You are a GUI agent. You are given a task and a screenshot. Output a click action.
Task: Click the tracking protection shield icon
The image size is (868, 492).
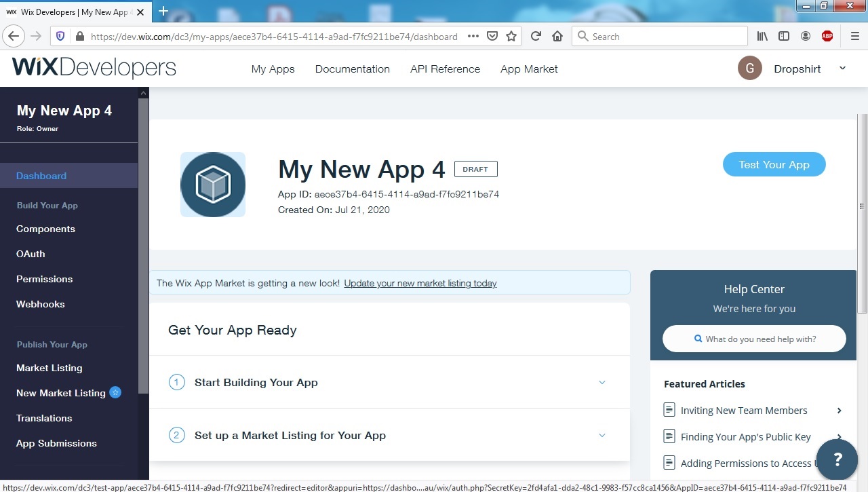(60, 37)
